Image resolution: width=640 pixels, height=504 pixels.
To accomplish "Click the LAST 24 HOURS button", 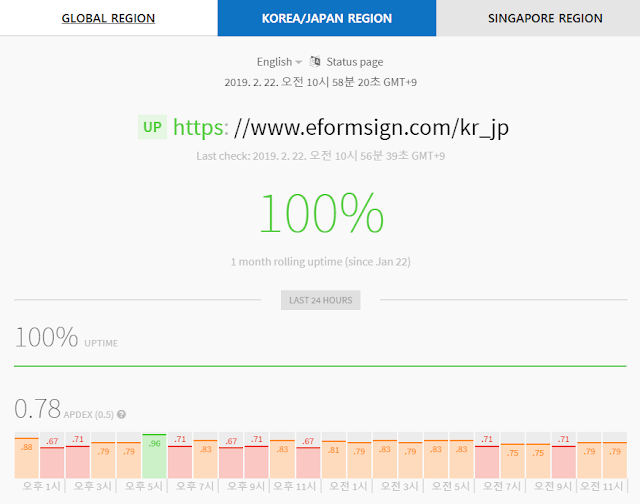I will [x=320, y=300].
